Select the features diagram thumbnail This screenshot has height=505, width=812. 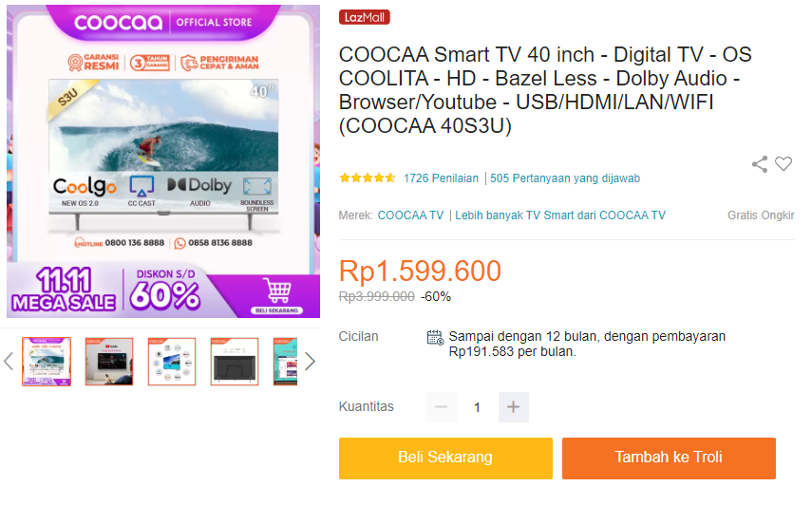[172, 361]
